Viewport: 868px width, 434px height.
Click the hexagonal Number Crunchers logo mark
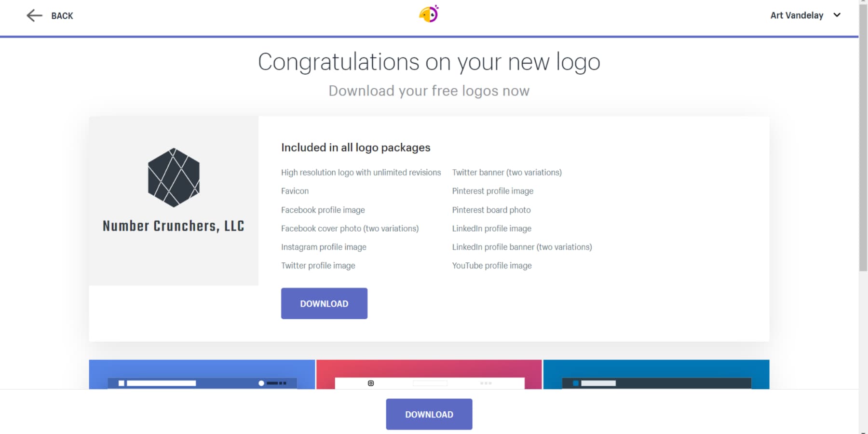[x=174, y=177]
